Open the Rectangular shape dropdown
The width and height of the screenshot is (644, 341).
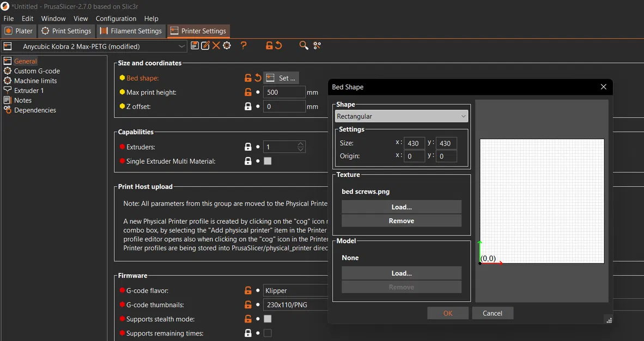[401, 116]
